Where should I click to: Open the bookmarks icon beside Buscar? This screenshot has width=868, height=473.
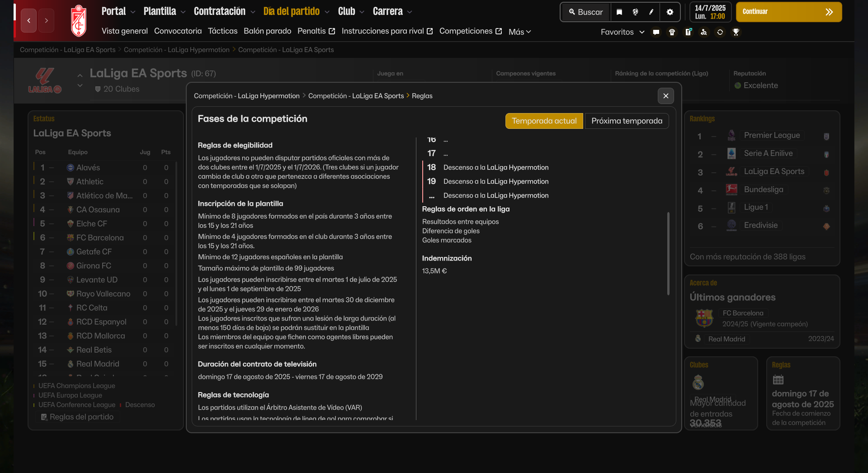[x=619, y=12]
